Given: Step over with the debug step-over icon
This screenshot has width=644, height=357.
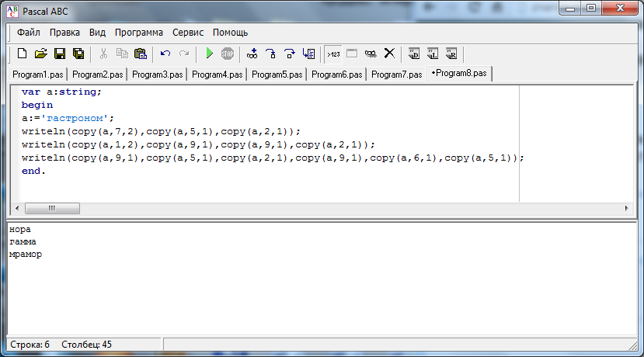Looking at the screenshot, I should [290, 54].
